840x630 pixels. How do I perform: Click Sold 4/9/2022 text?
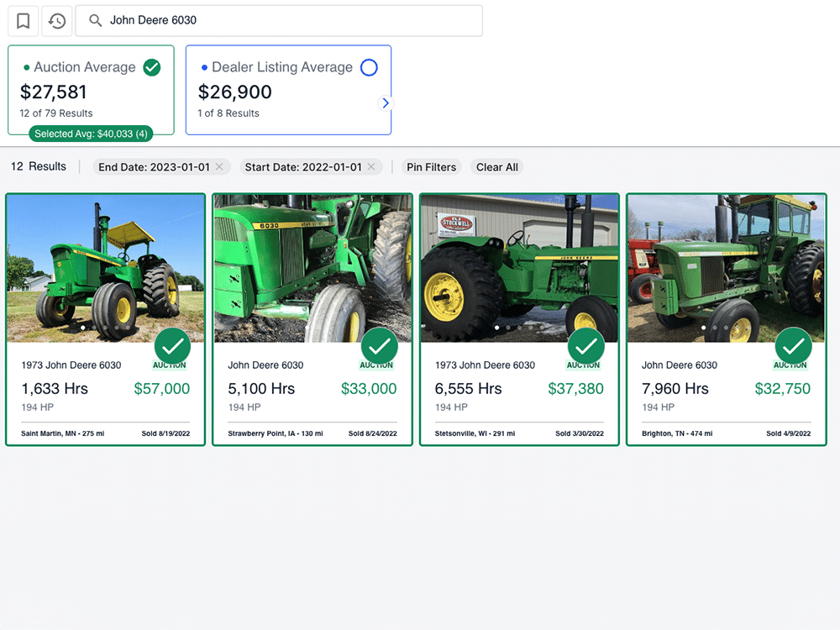pos(788,433)
